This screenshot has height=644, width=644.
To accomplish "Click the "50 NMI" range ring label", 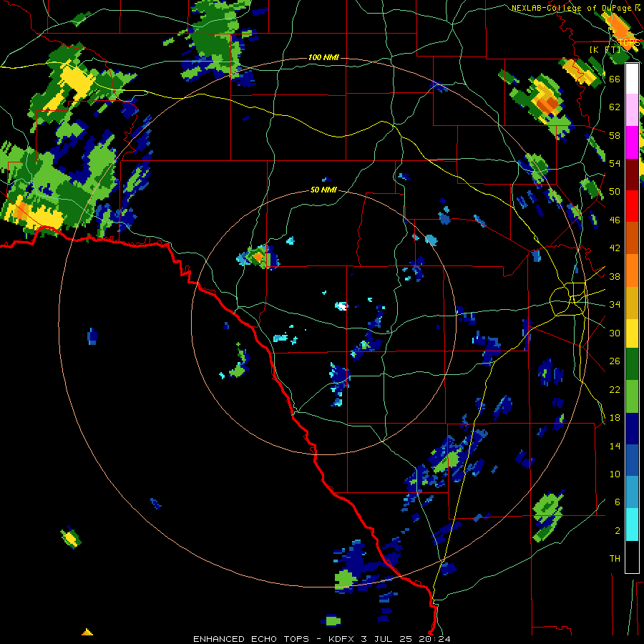I will (323, 190).
